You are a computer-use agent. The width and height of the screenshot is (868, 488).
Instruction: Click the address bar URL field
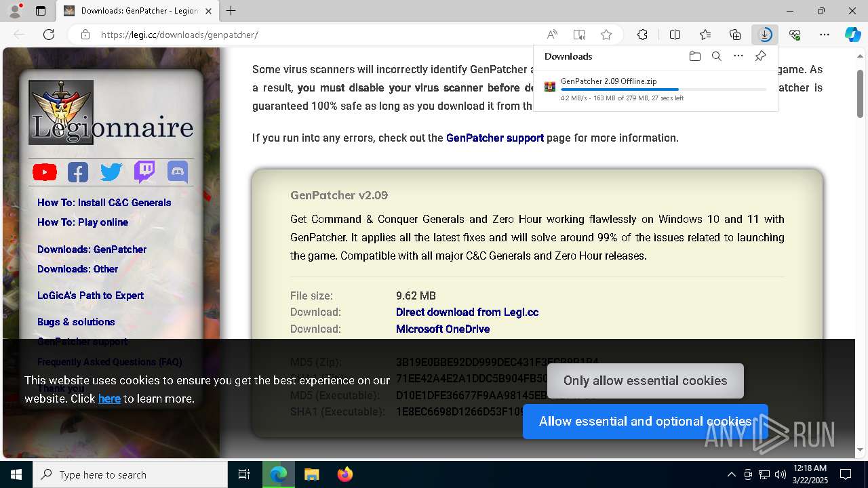pyautogui.click(x=319, y=35)
